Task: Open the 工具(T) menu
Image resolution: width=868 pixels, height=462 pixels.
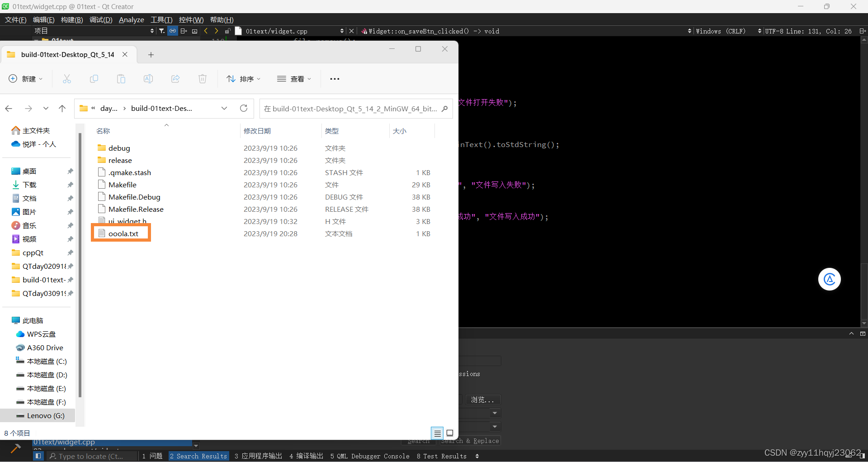Action: coord(161,19)
